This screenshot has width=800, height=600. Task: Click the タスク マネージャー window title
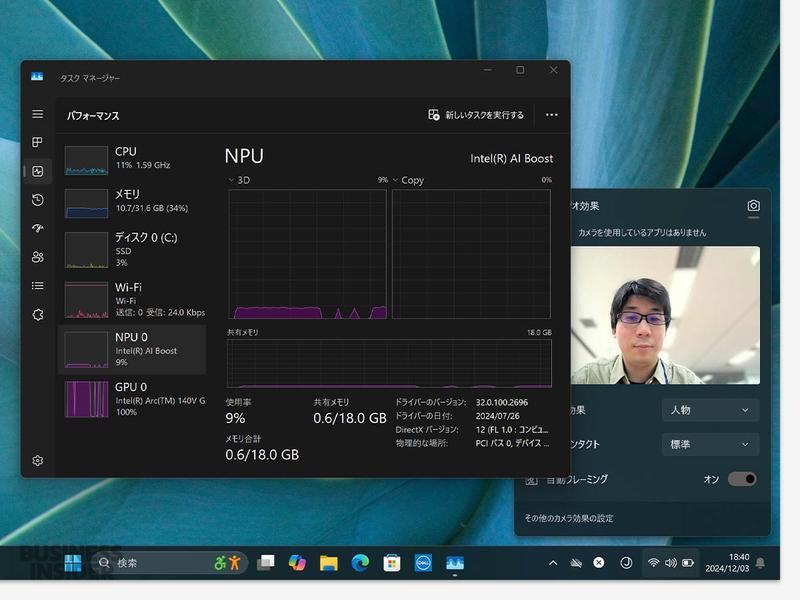point(90,78)
